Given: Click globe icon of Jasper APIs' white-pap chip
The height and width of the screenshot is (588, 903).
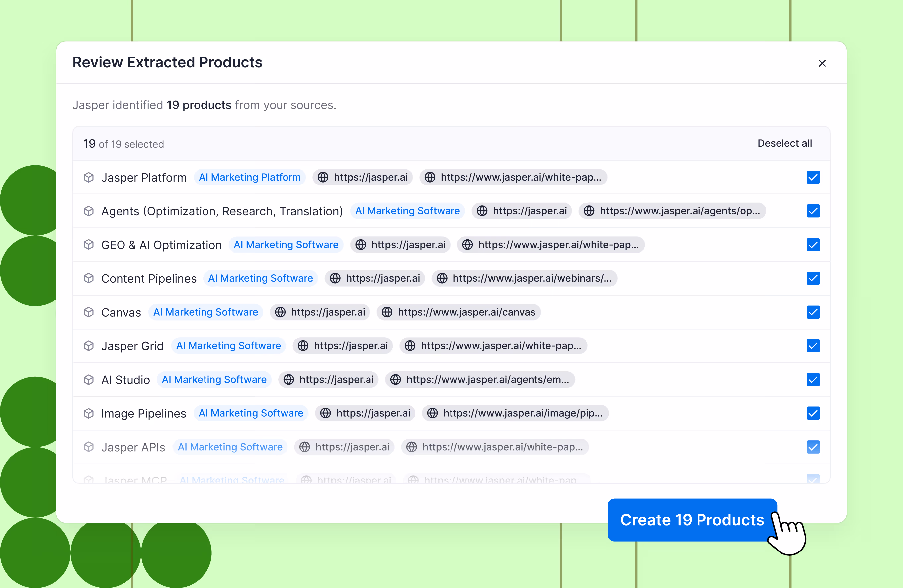Looking at the screenshot, I should pos(412,447).
